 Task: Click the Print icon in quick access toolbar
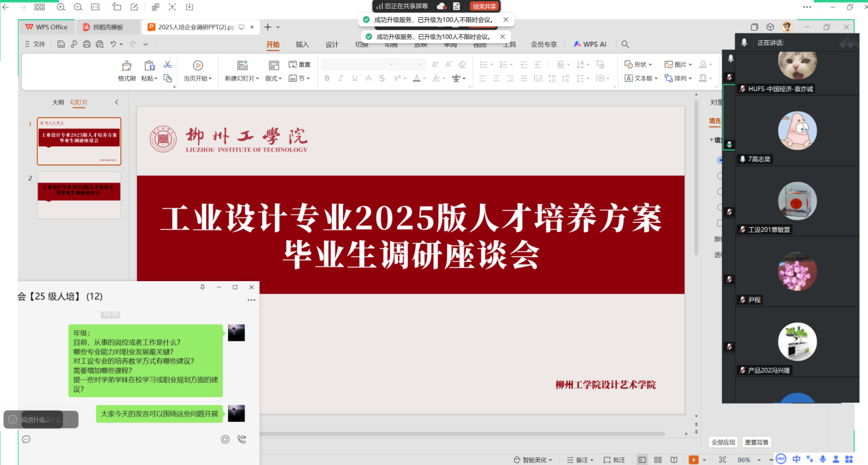click(x=86, y=44)
